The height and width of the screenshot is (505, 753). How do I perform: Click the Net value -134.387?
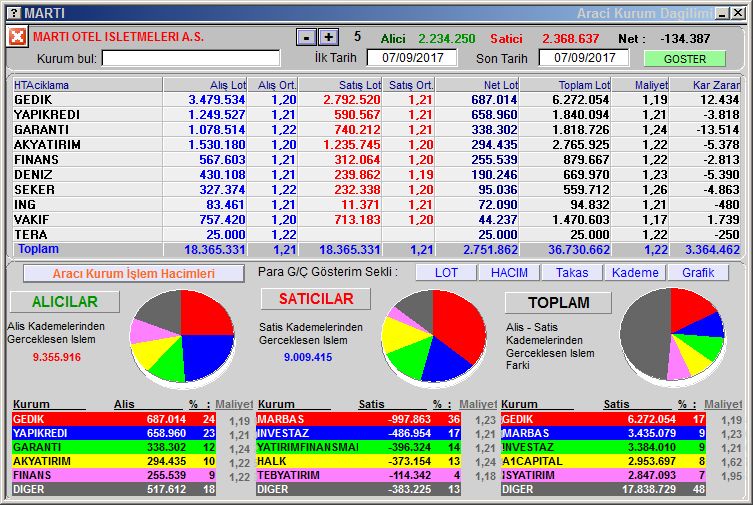(685, 38)
